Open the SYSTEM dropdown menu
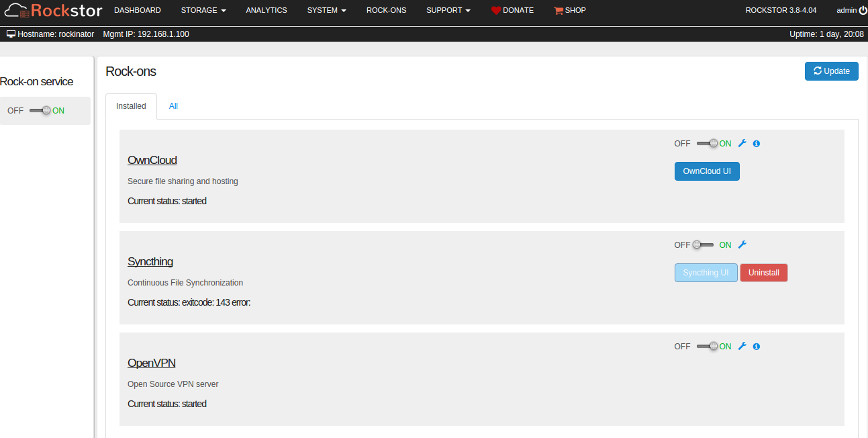 tap(326, 10)
